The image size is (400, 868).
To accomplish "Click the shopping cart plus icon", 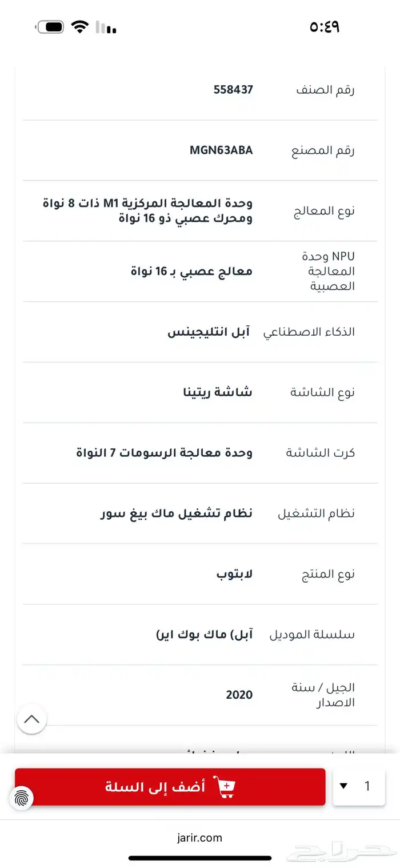I will pyautogui.click(x=224, y=787).
